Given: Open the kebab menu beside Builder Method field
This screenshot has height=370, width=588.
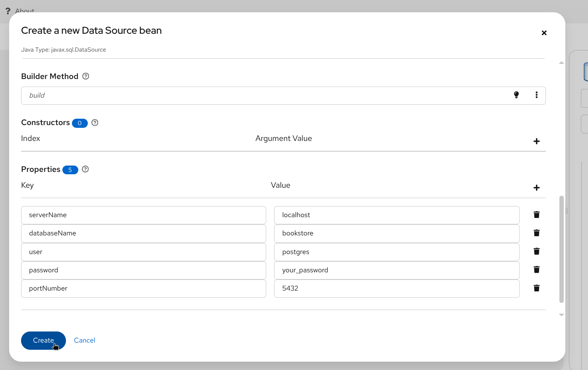Looking at the screenshot, I should [536, 95].
